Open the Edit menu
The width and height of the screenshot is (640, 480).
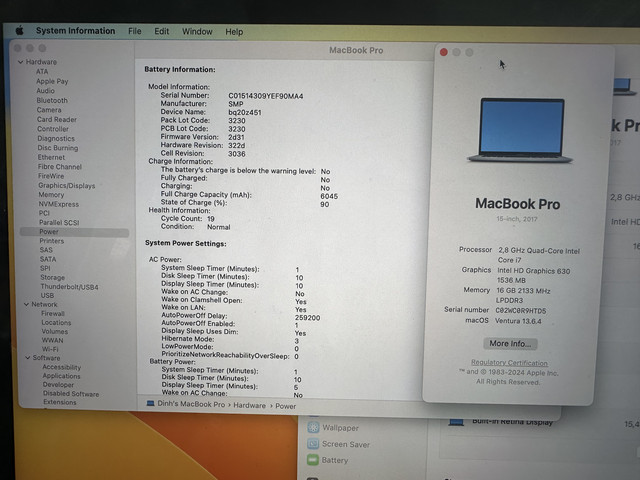(x=161, y=31)
